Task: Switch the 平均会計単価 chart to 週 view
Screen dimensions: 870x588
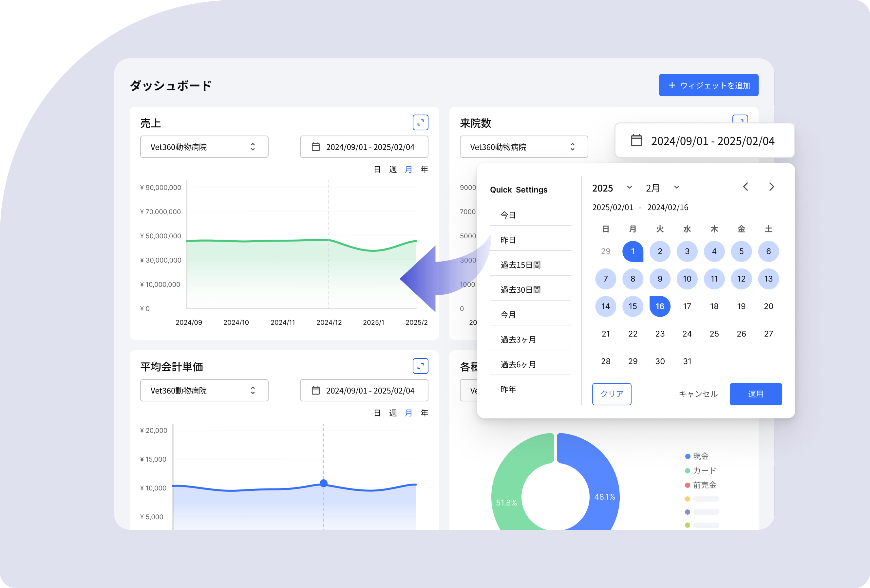Action: (393, 413)
